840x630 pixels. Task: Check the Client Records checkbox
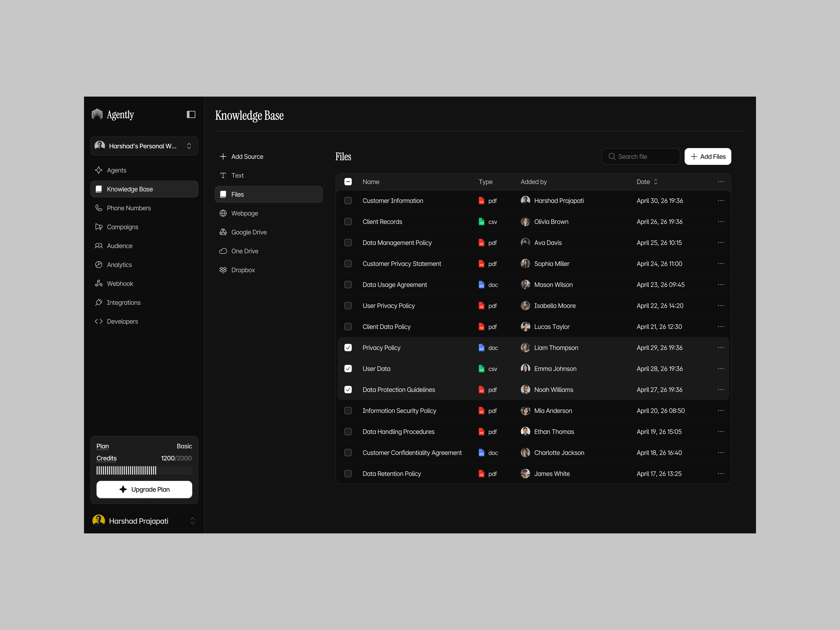pyautogui.click(x=348, y=221)
